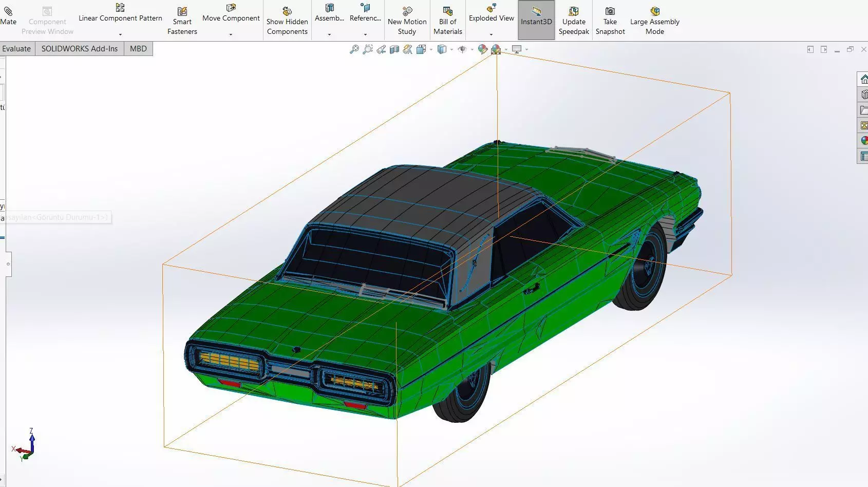Open the Edit Appearance color ball icon

[x=482, y=49]
